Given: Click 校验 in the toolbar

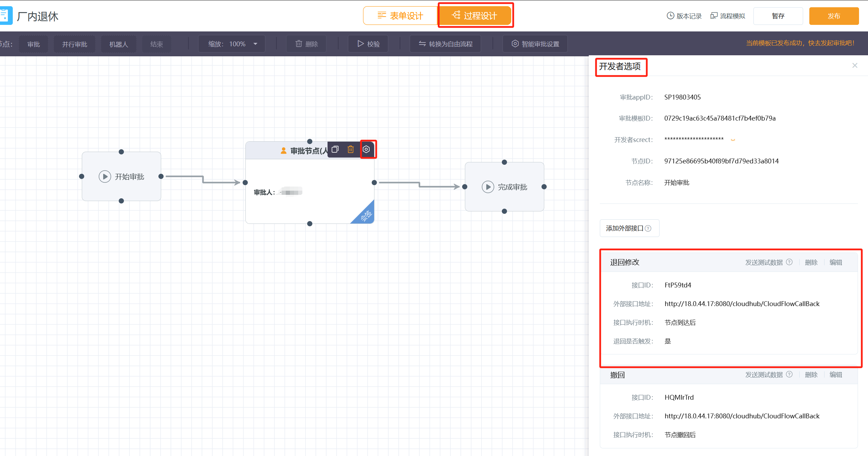Looking at the screenshot, I should click(368, 44).
